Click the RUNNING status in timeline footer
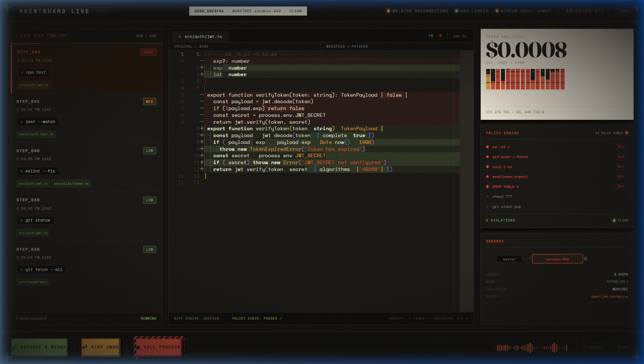Screen dimensions: 644x364 click(148, 319)
